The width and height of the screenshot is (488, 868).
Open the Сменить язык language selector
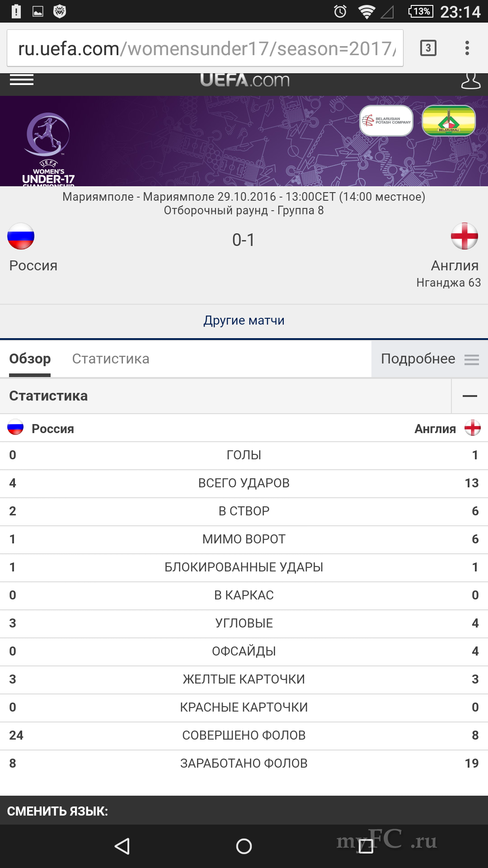[58, 811]
